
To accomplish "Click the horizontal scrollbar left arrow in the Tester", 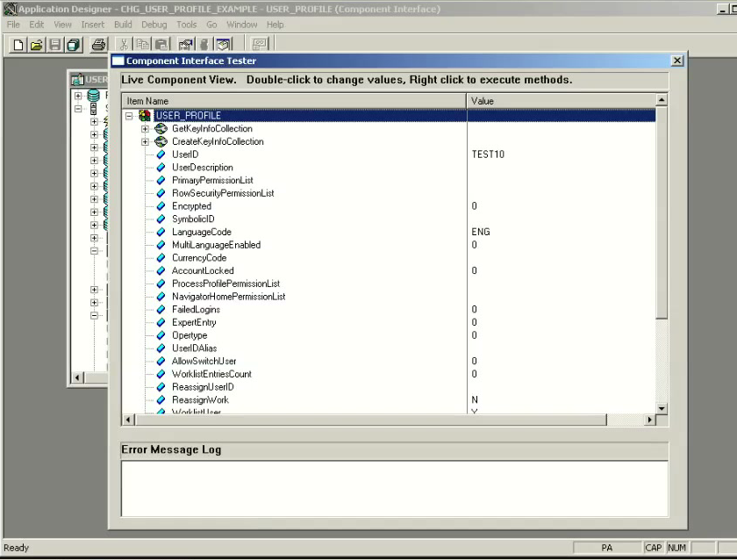I will click(128, 420).
